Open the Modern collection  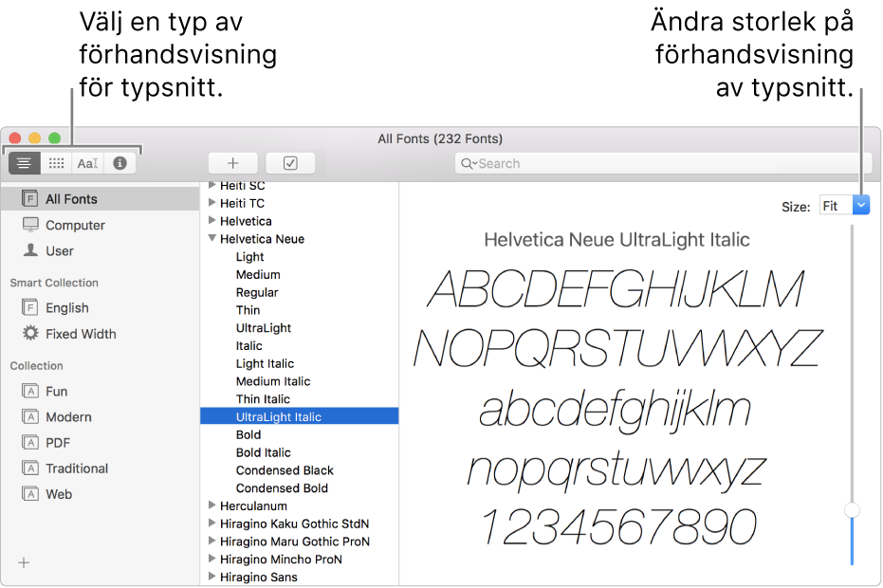68,417
